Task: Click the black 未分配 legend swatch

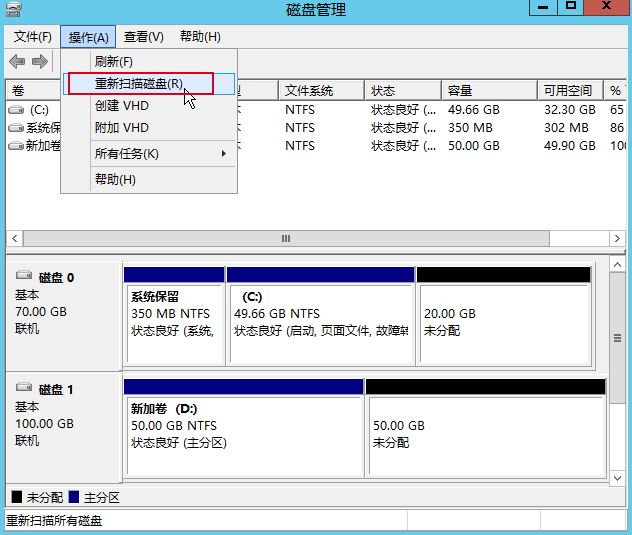Action: click(15, 497)
